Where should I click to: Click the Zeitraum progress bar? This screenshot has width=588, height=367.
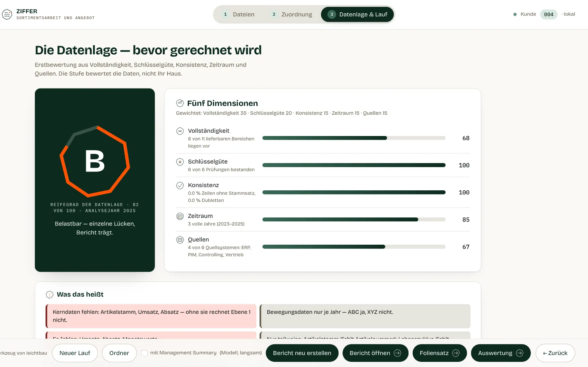tap(354, 219)
